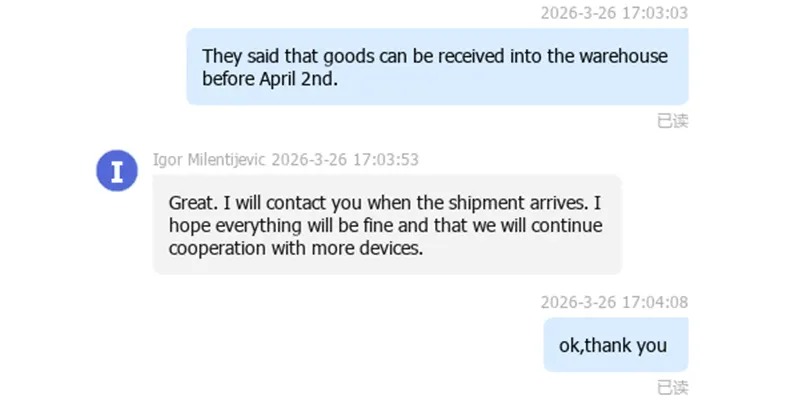Select Igor's gray reply message bubble
The height and width of the screenshot is (400, 800).
click(x=387, y=225)
